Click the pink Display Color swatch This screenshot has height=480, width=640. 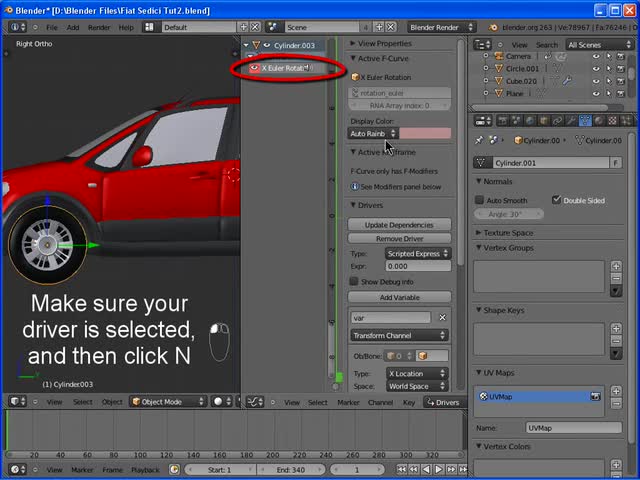426,133
